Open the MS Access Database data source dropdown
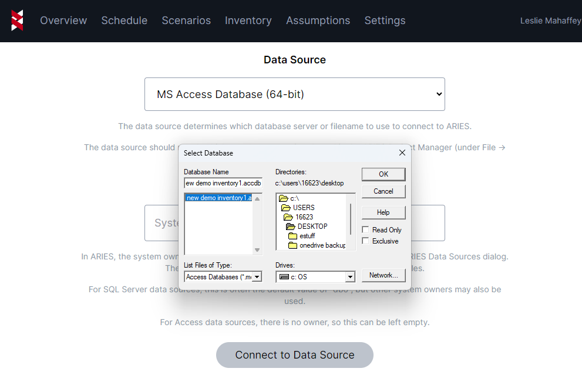Image resolution: width=582 pixels, height=392 pixels. pos(294,94)
